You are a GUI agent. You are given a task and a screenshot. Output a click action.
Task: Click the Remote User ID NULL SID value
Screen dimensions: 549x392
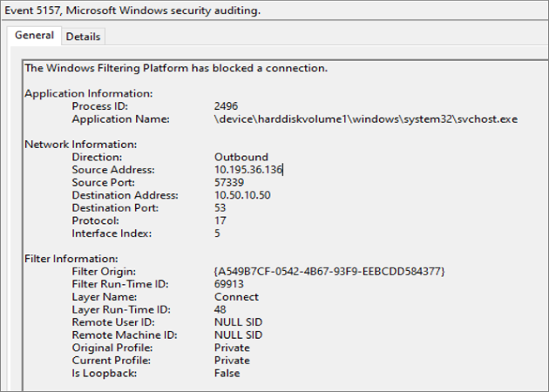pos(238,322)
